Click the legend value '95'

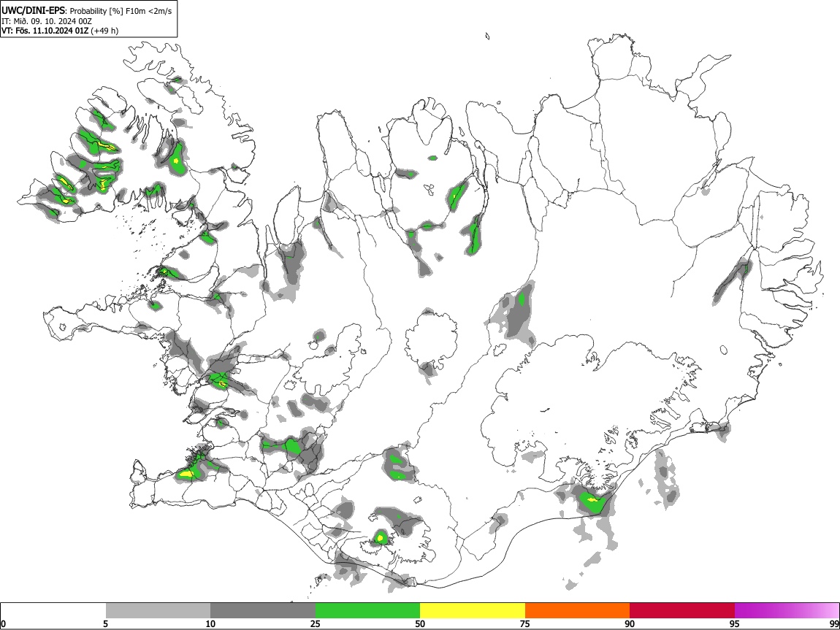(735, 623)
